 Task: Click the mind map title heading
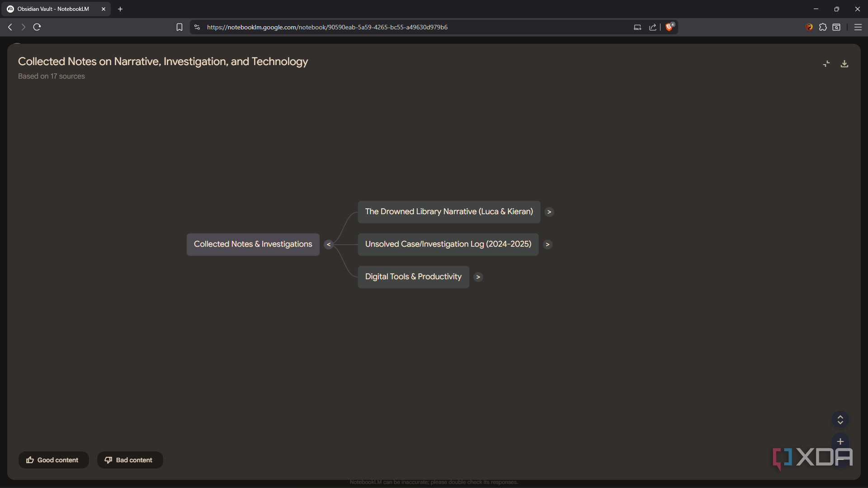click(x=163, y=61)
